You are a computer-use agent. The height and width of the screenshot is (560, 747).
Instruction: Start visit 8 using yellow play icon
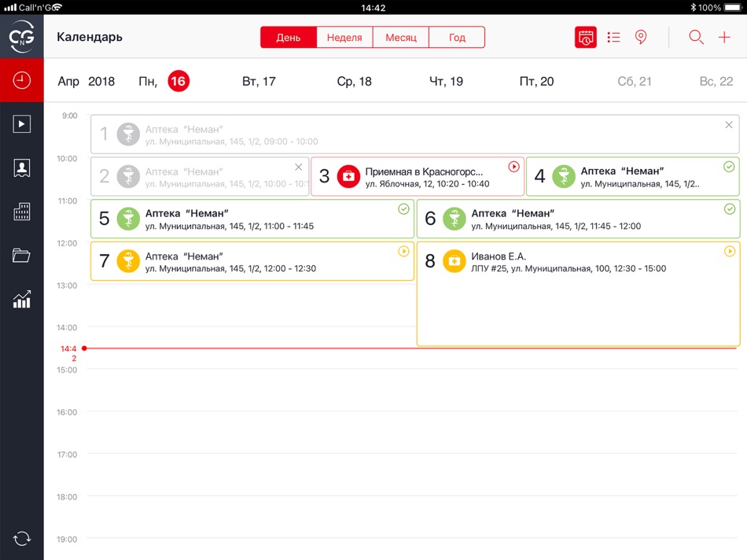pos(730,251)
